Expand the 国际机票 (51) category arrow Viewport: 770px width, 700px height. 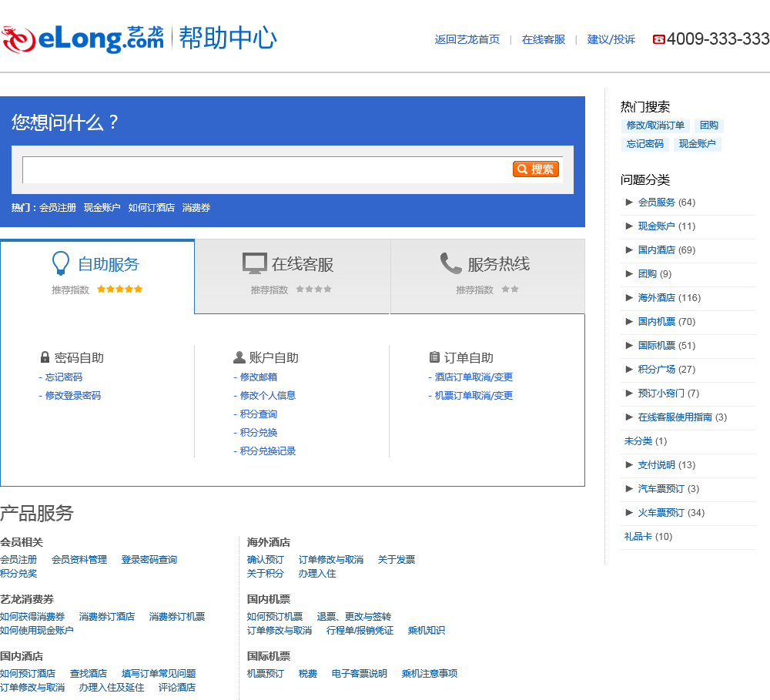(x=628, y=345)
